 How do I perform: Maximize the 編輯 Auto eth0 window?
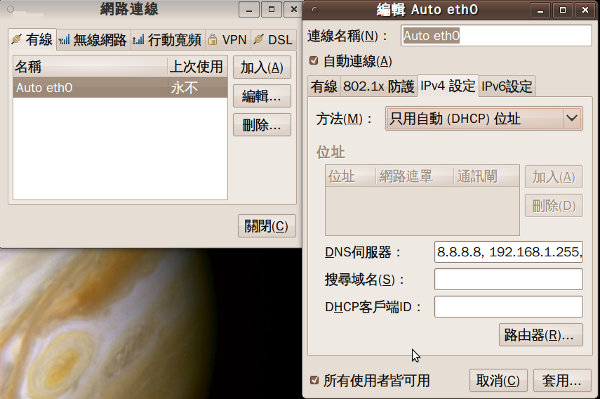(563, 10)
